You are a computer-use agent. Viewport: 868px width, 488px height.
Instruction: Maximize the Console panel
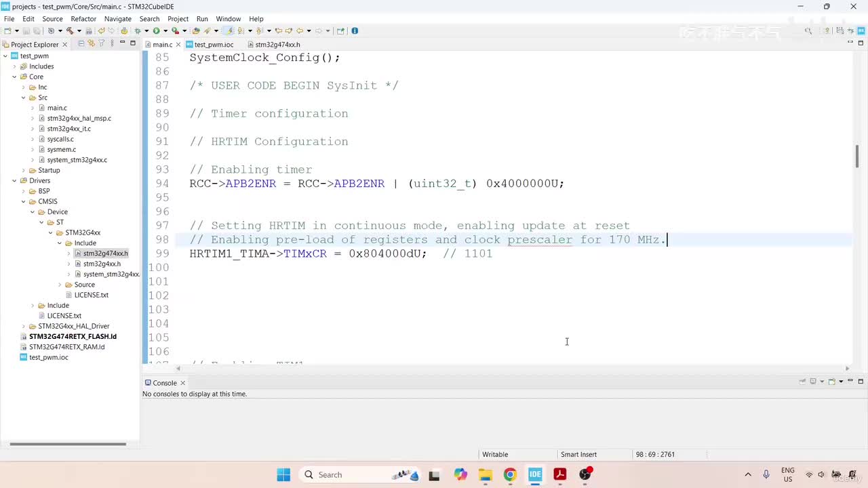click(861, 382)
